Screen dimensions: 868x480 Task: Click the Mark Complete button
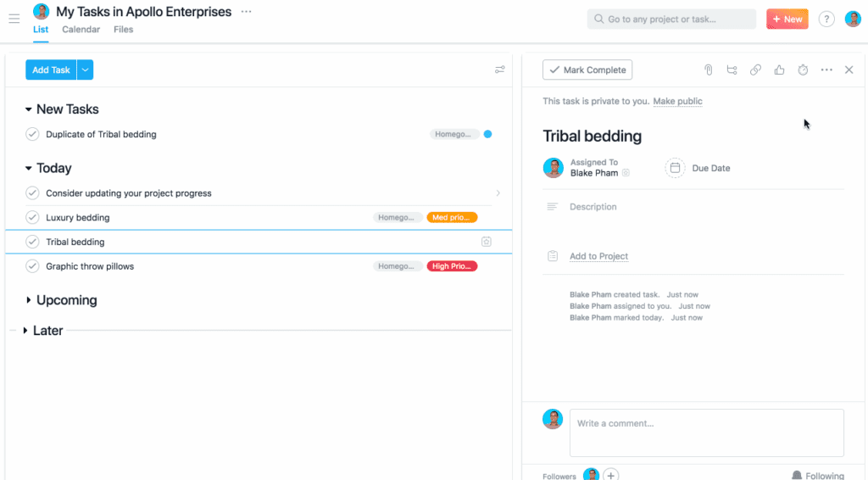coord(587,70)
